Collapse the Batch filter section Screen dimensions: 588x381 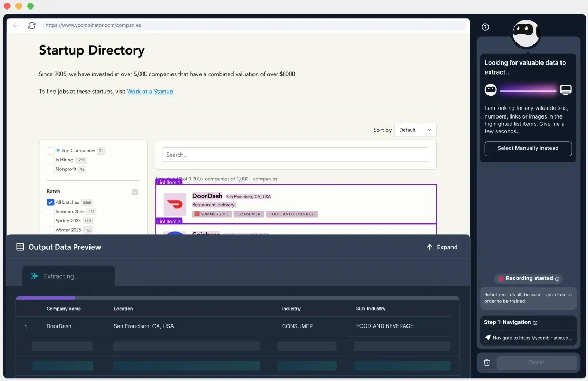134,192
